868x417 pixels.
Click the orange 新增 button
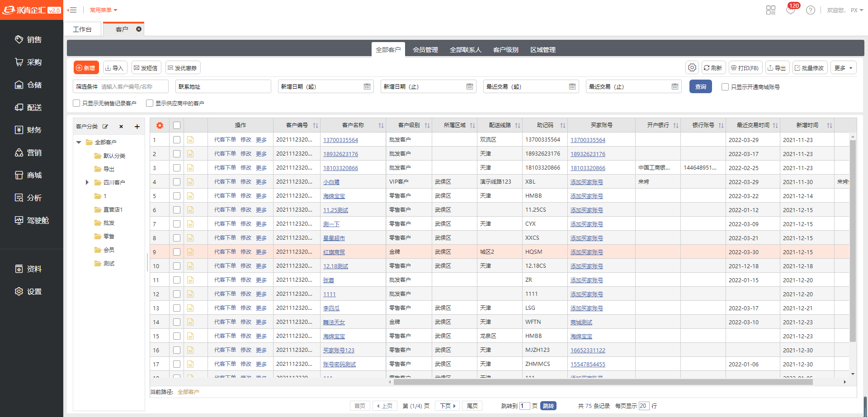(86, 68)
